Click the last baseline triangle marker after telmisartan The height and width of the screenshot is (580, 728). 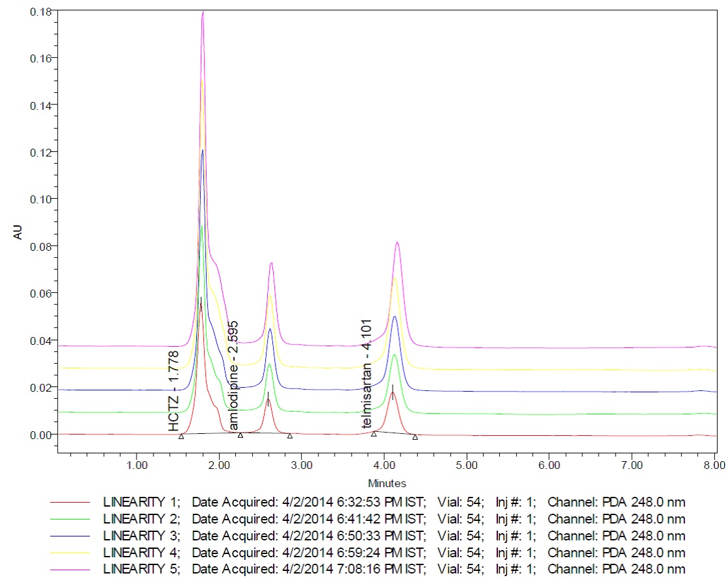tap(415, 436)
